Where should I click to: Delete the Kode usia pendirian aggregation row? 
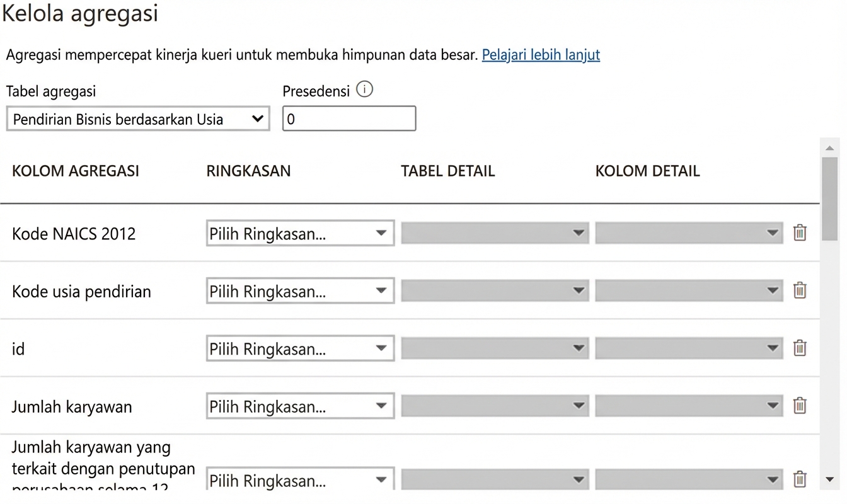(799, 290)
